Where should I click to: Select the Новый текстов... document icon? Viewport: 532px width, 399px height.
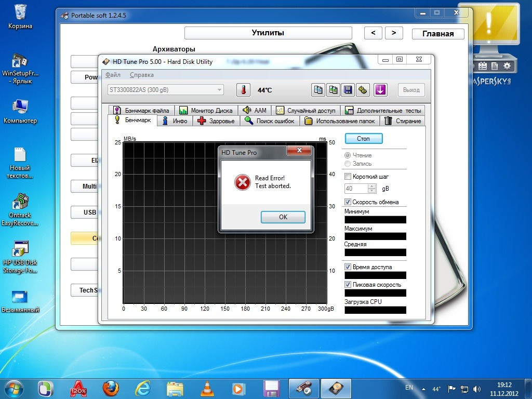[20, 163]
